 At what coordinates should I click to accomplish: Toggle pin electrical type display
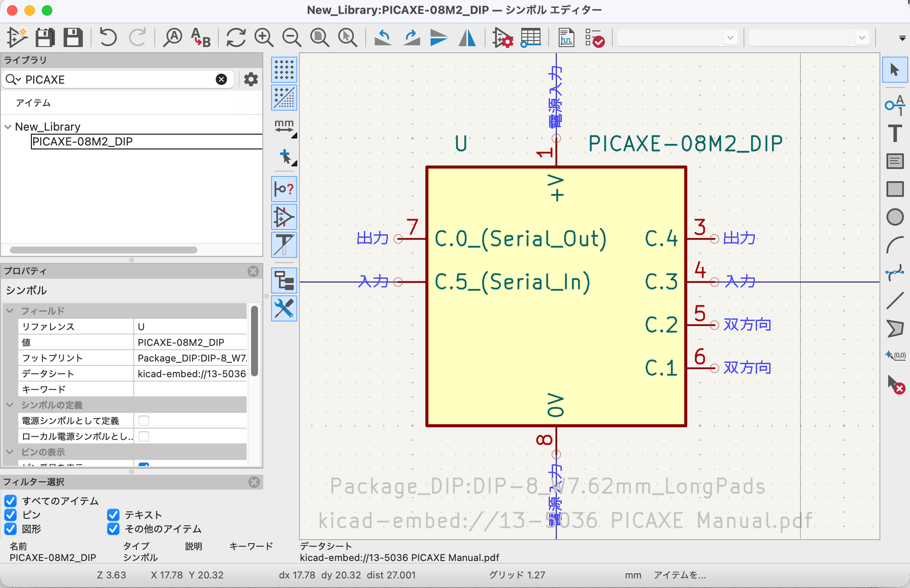coord(284,189)
